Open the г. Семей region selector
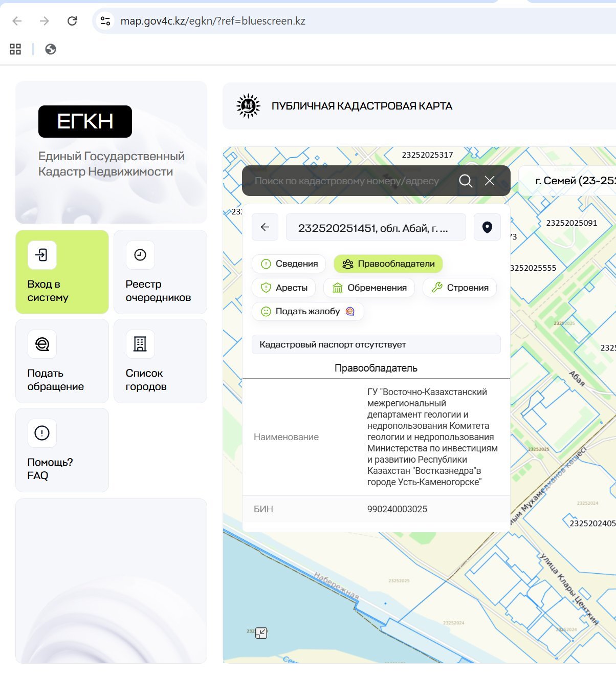This screenshot has height=674, width=616. click(570, 181)
